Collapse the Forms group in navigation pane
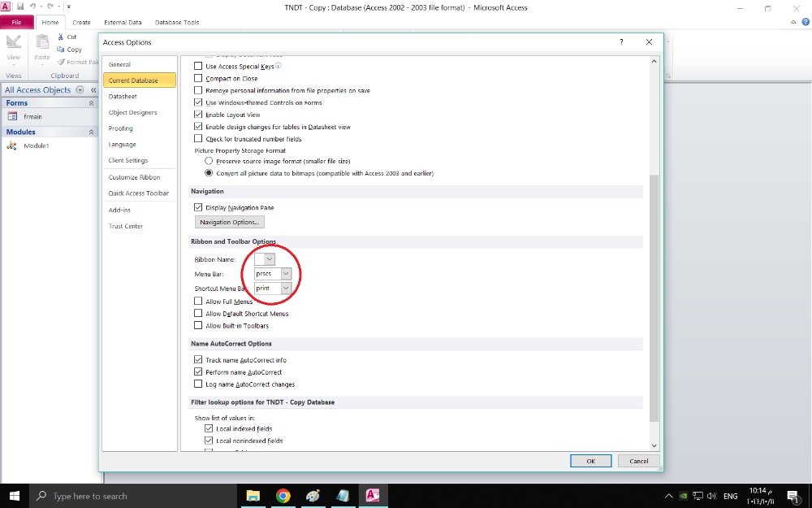The width and height of the screenshot is (812, 508). point(91,103)
